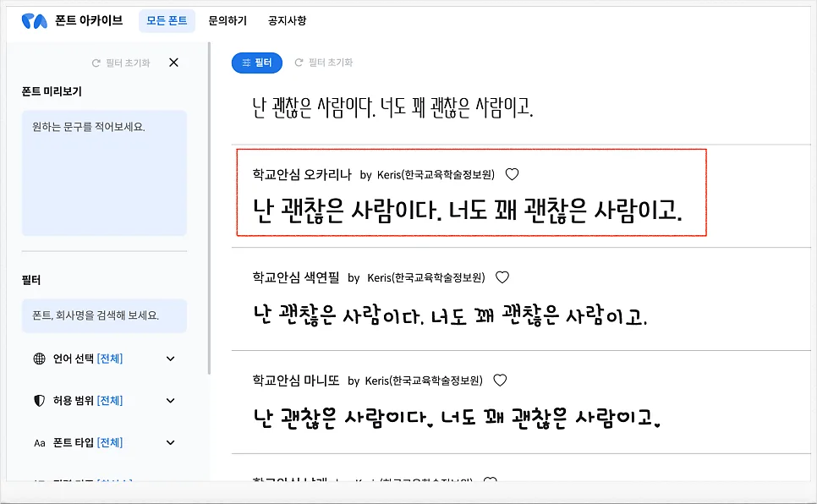Click the blue 필터 button

(257, 63)
